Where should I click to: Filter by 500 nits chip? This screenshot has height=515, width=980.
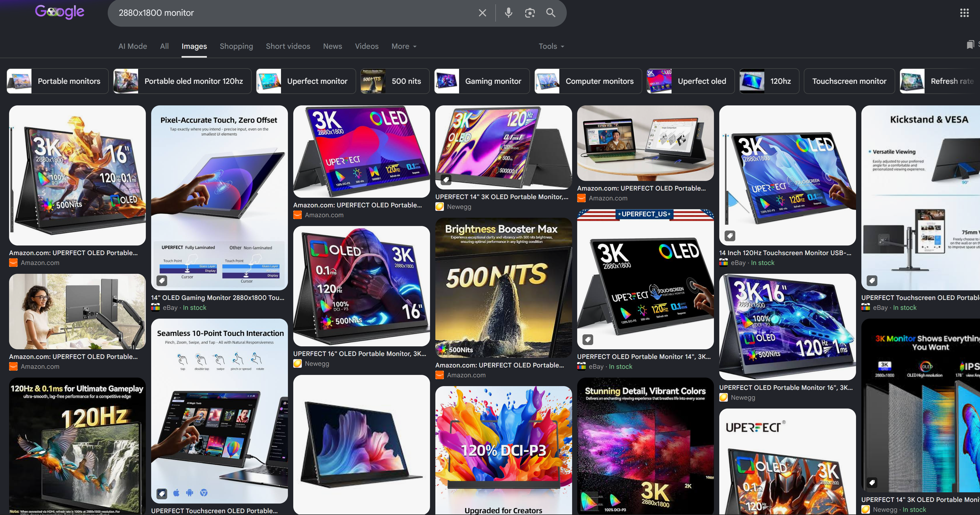[x=395, y=81]
